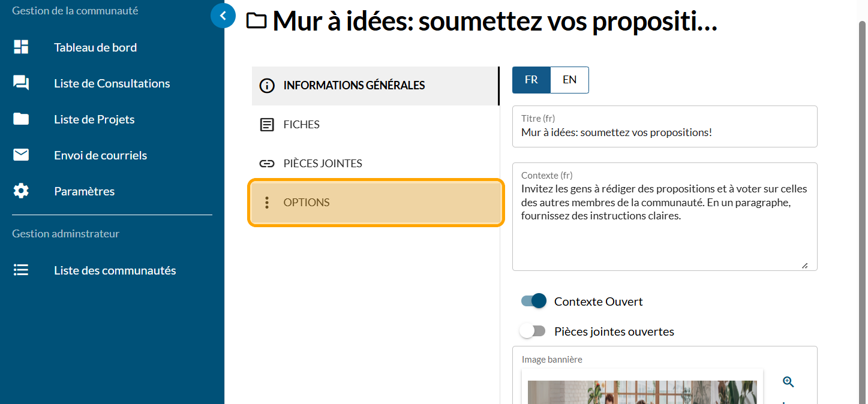The width and height of the screenshot is (868, 404).
Task: Click the Tableau de bord dashboard icon
Action: [x=21, y=47]
